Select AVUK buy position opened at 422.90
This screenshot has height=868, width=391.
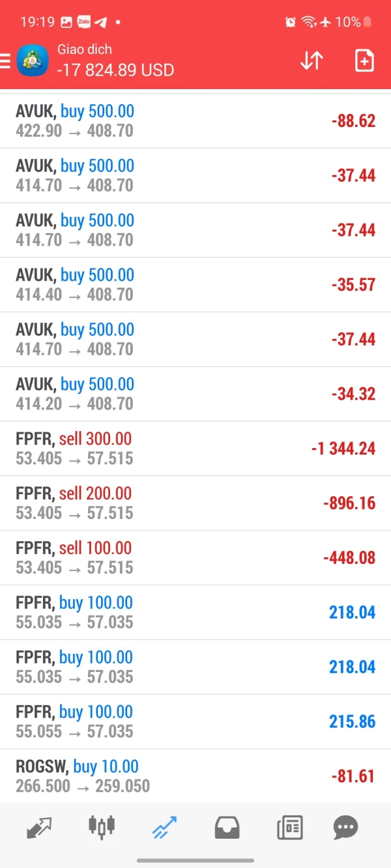195,121
